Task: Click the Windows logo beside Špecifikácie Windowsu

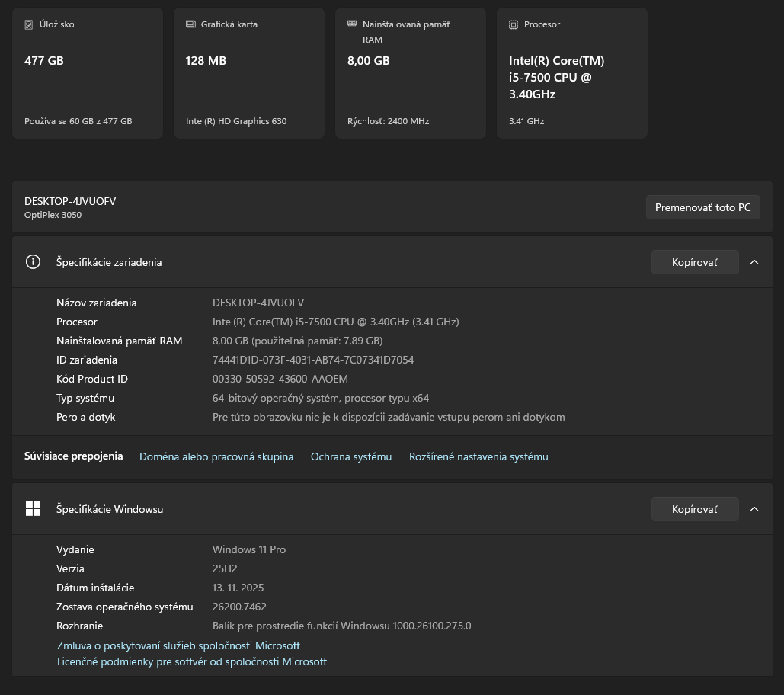Action: pos(33,509)
